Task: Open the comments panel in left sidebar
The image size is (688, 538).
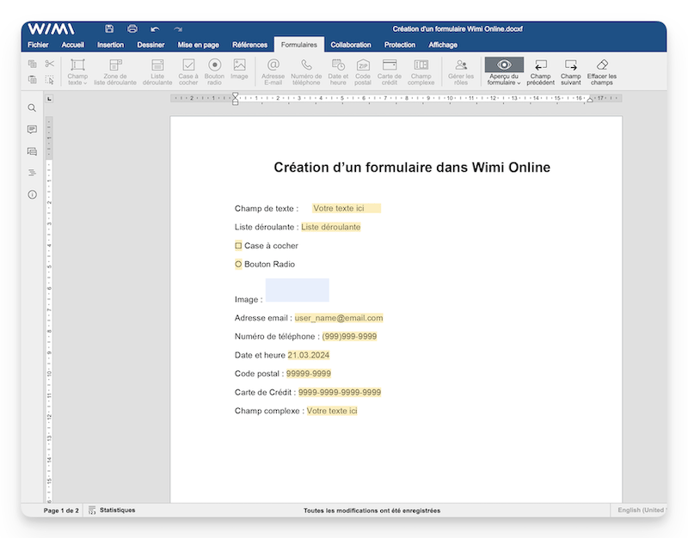Action: pos(32,129)
